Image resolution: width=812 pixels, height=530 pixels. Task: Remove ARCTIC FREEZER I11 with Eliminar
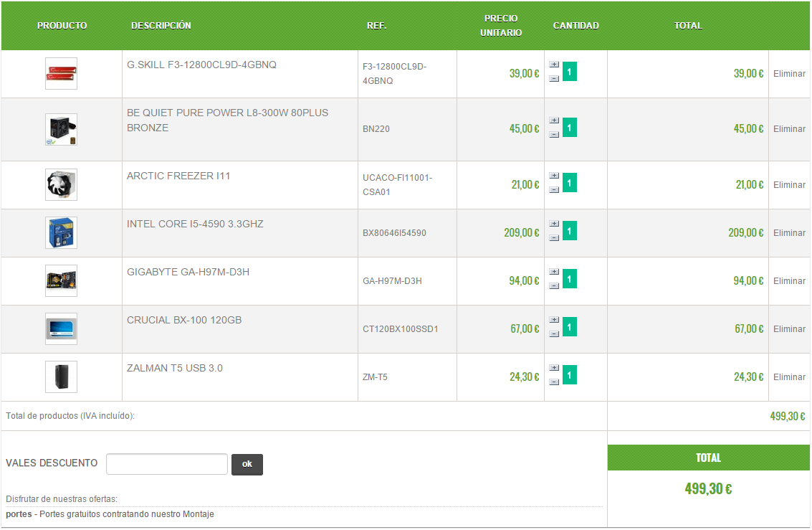point(789,185)
